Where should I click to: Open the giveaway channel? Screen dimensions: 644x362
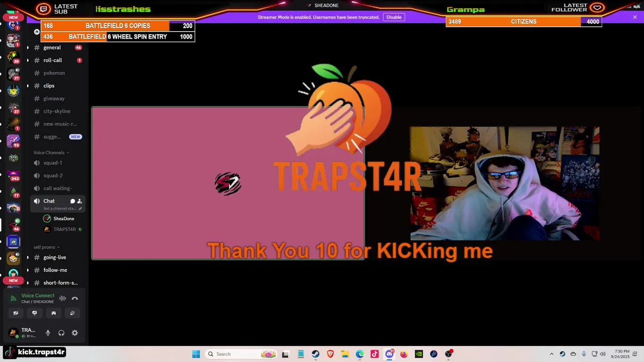(x=57, y=99)
